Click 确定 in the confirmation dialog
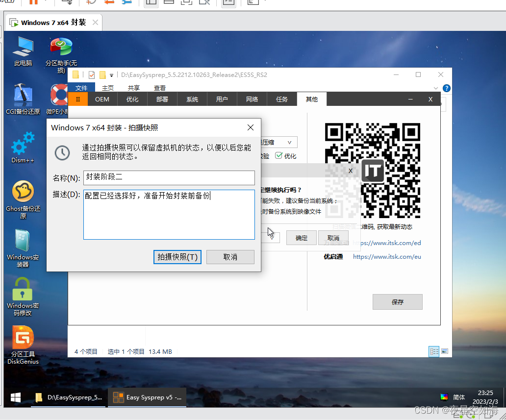Viewport: 506px width, 420px height. (x=302, y=238)
